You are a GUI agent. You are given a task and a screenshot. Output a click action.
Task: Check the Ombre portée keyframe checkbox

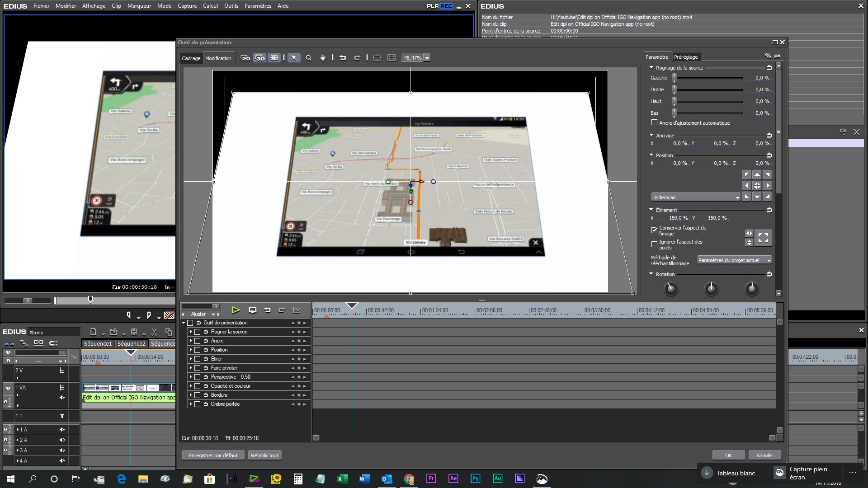pos(197,404)
